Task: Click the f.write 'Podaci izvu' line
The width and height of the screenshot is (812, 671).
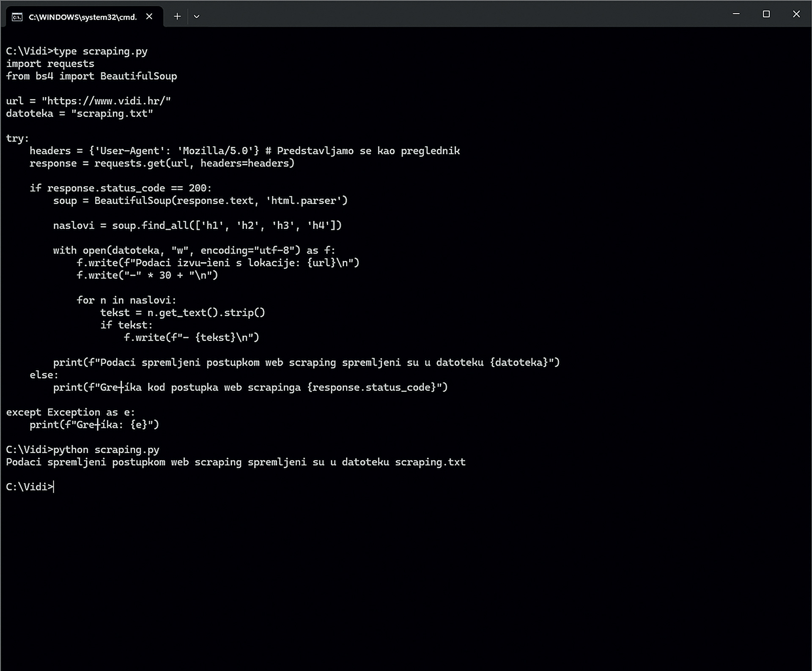Action: coord(218,263)
